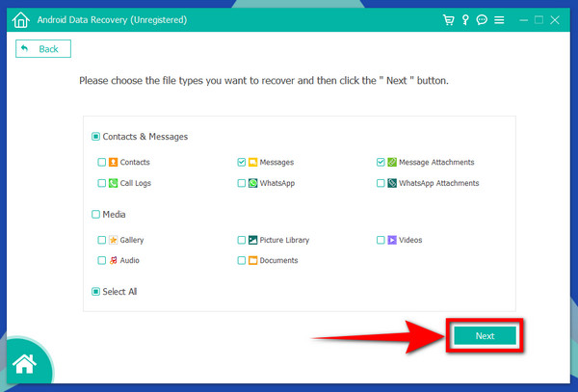The image size is (578, 392).
Task: Enable the Documents checkbox
Action: (x=241, y=260)
